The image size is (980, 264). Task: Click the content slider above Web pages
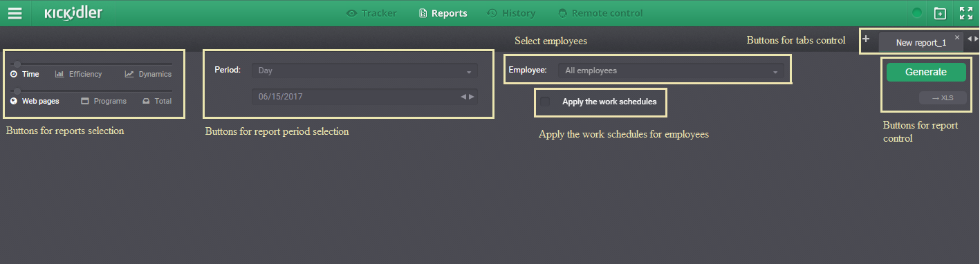(92, 91)
